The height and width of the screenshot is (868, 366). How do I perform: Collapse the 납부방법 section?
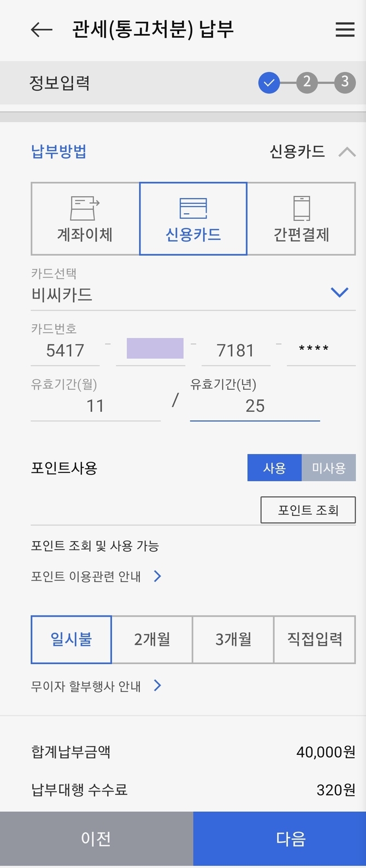(347, 152)
